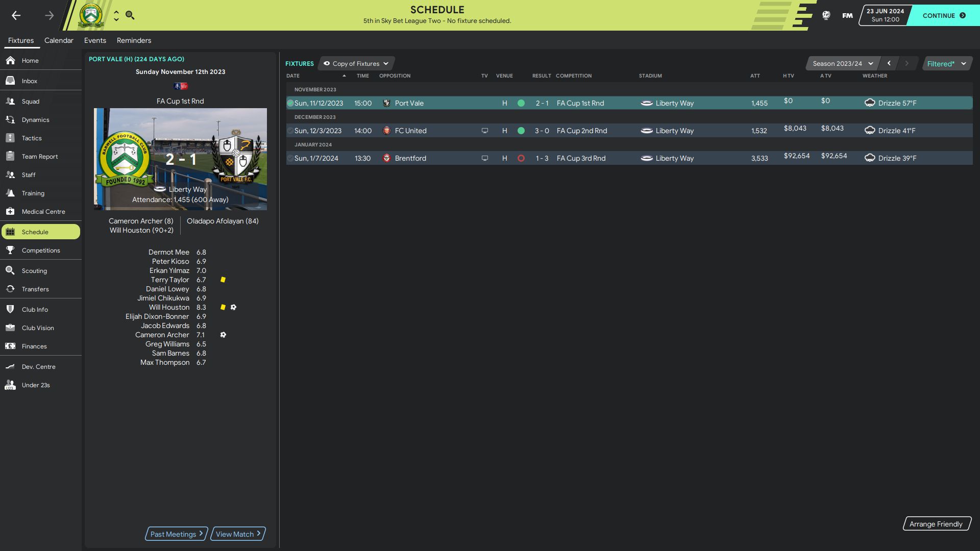
Task: Click the TV icon on Brentford row
Action: 485,158
